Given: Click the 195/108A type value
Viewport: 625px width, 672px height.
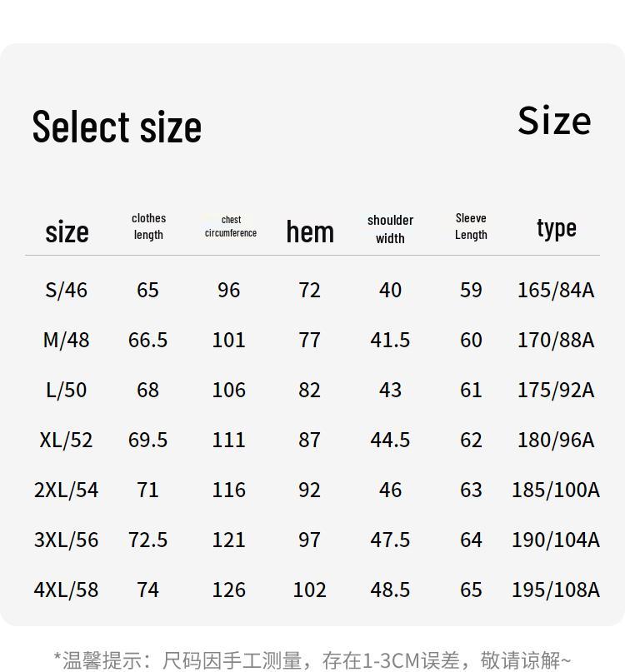Looking at the screenshot, I should [556, 590].
